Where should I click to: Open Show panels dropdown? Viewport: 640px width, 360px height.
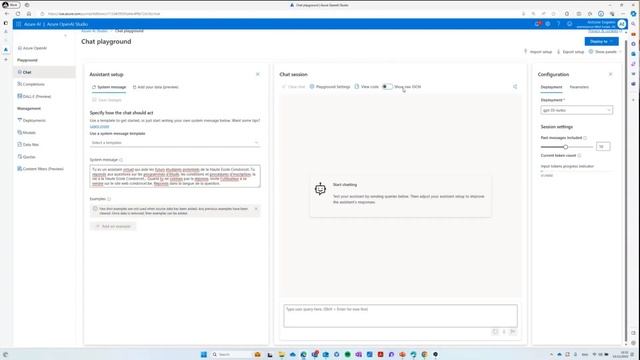[x=605, y=52]
